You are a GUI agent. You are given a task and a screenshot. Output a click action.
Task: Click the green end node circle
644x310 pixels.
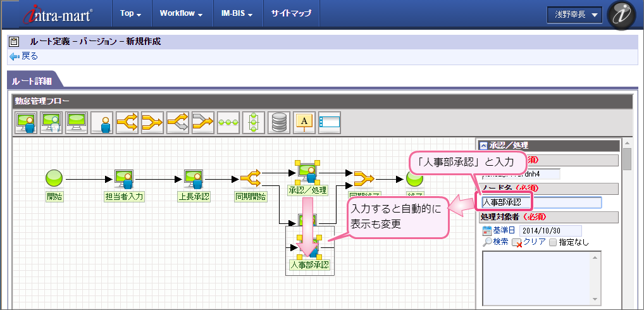(414, 179)
